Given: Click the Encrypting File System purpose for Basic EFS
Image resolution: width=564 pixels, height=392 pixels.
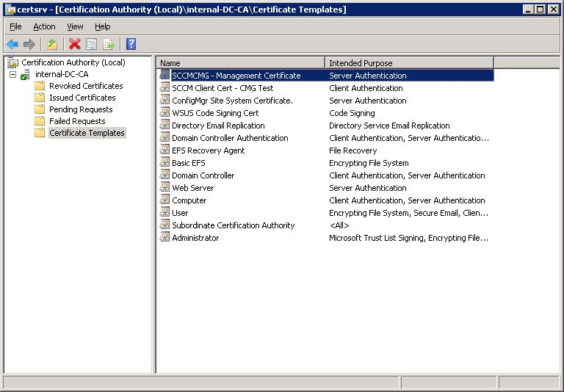Looking at the screenshot, I should pos(369,163).
